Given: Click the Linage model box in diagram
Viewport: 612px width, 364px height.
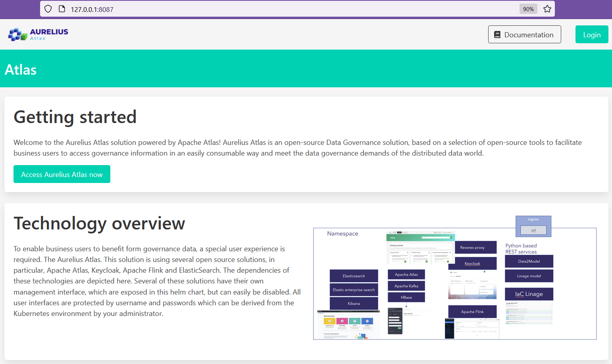Looking at the screenshot, I should click(x=529, y=276).
